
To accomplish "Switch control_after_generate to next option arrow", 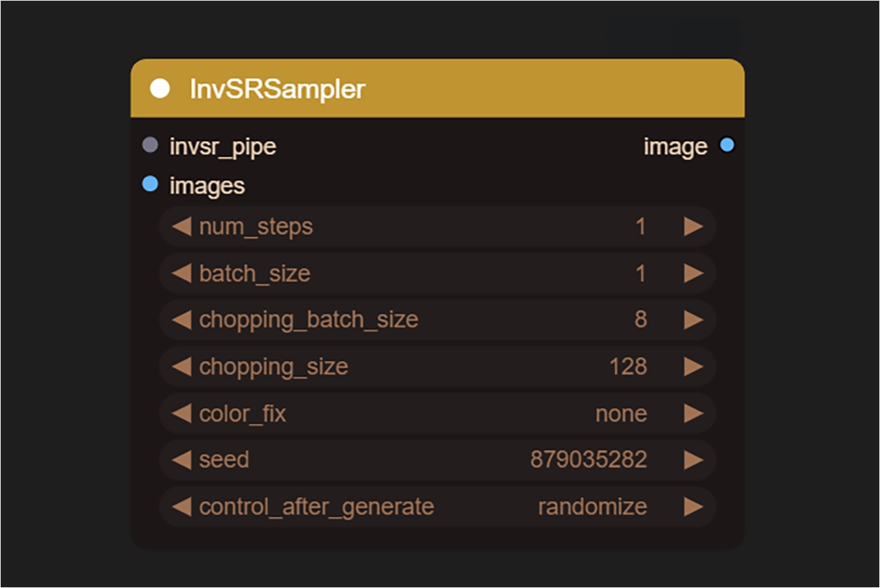I will pos(693,506).
